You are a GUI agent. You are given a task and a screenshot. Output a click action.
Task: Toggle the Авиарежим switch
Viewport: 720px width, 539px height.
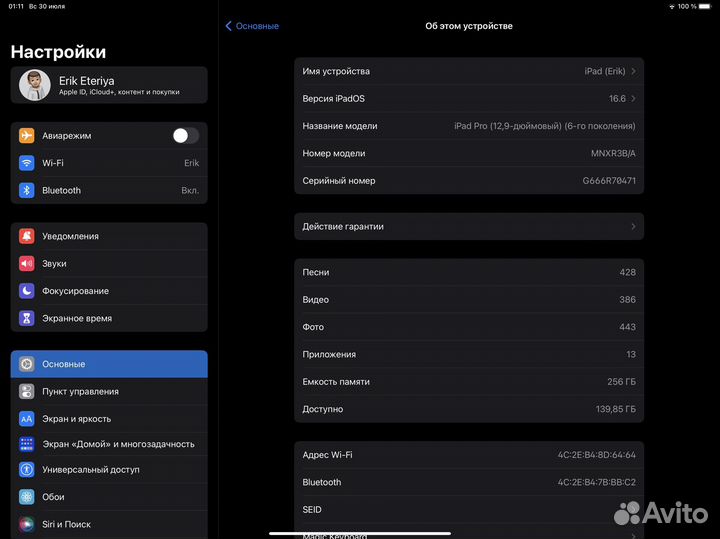(x=186, y=135)
